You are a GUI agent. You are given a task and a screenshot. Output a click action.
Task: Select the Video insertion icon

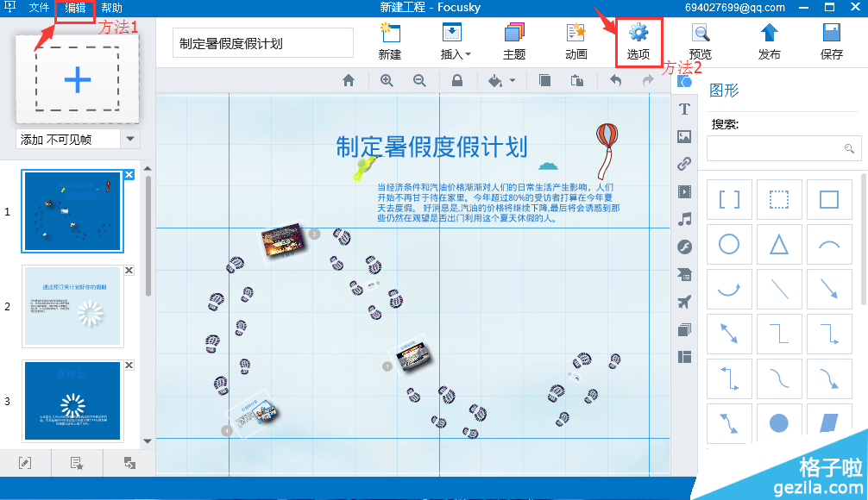coord(684,191)
